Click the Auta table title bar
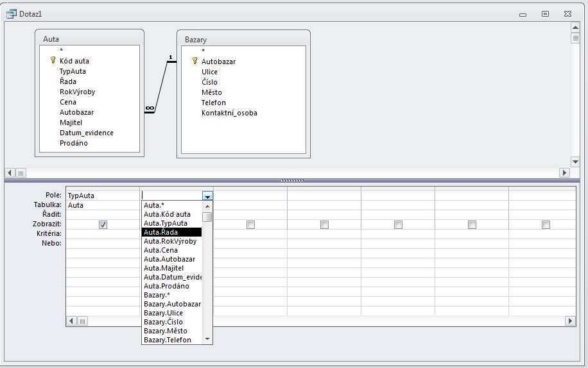Image resolution: width=588 pixels, height=368 pixels. [x=89, y=38]
